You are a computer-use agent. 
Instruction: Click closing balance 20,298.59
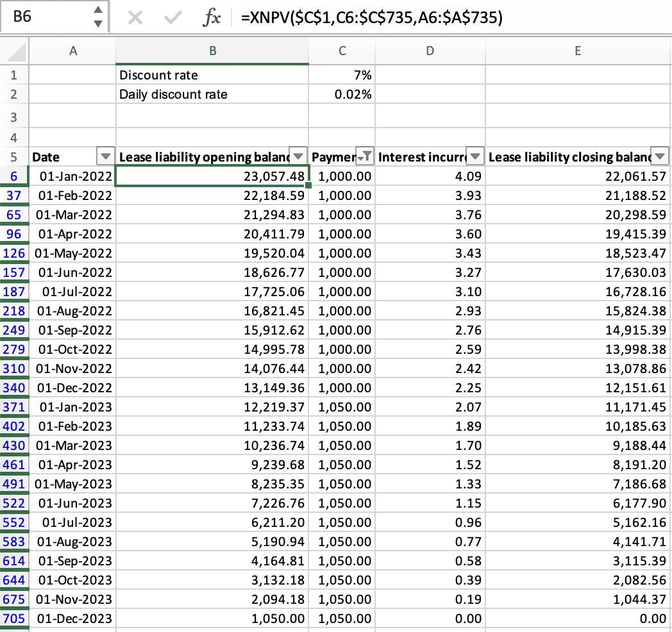[578, 215]
